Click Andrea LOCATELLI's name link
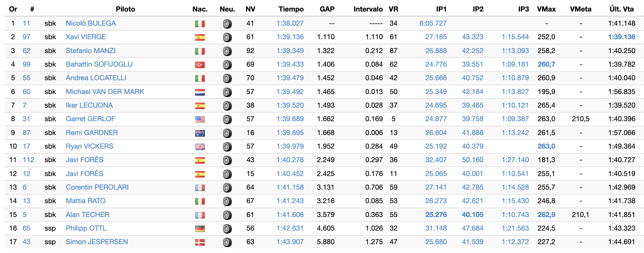644x253 pixels. pos(96,78)
